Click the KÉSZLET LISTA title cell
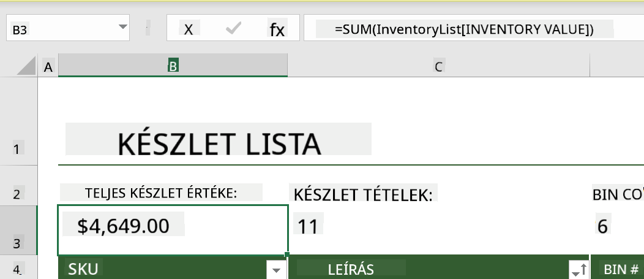 pyautogui.click(x=219, y=143)
